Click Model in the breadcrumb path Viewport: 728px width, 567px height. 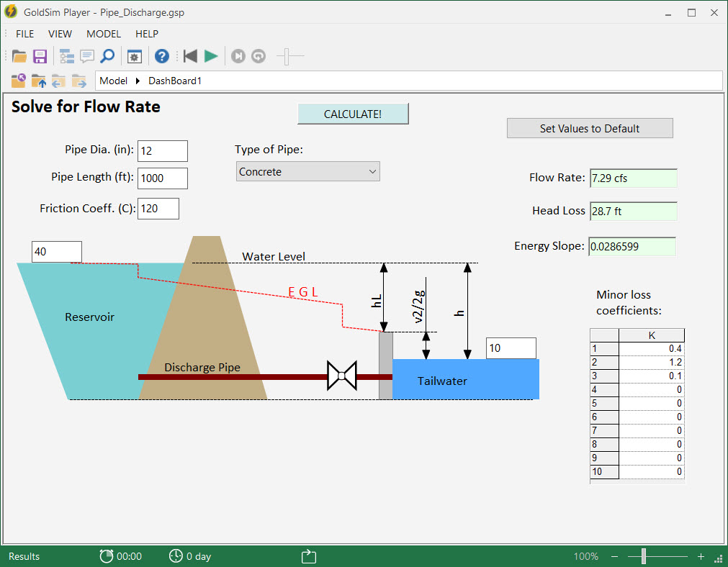(113, 81)
